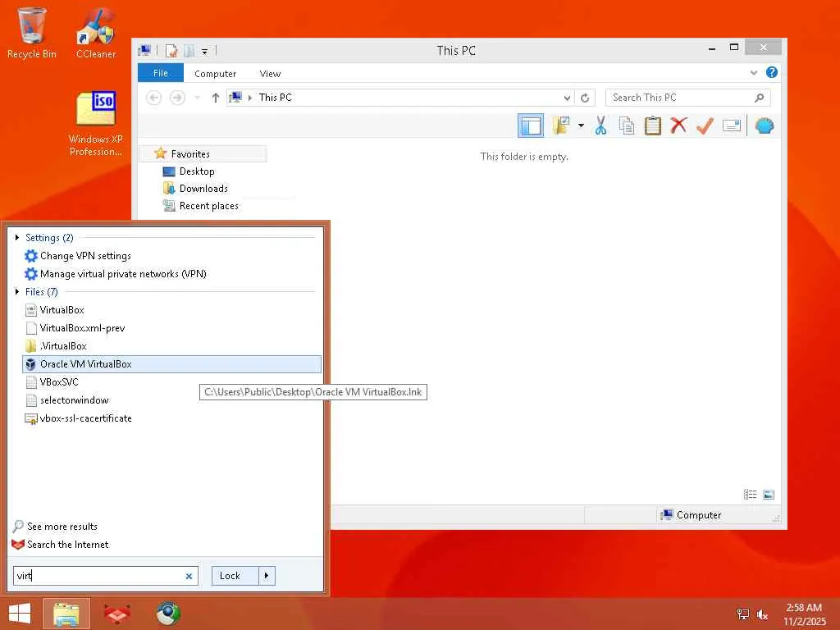Collapse the Files (7) results group

coord(18,291)
